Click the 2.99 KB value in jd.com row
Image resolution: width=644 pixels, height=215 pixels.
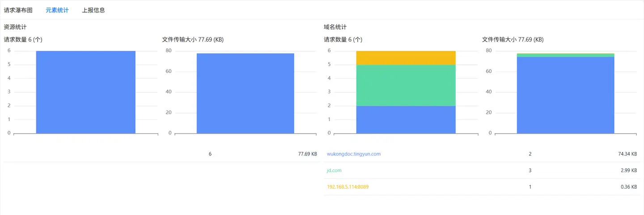[x=629, y=170]
